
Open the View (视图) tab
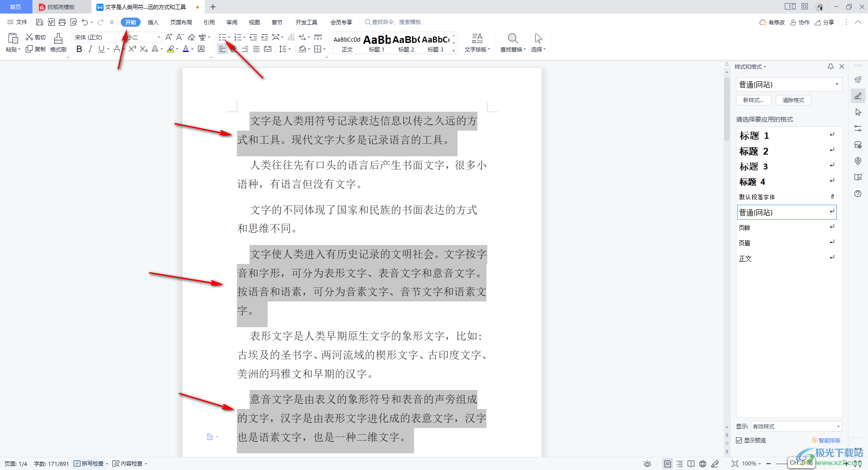tap(255, 22)
